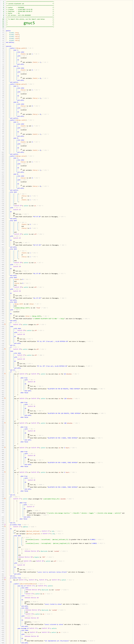This screenshot has width=134, height=644.
Task: Click the message icon for the PAT BT OFF notification
Action: [x=14, y=245]
